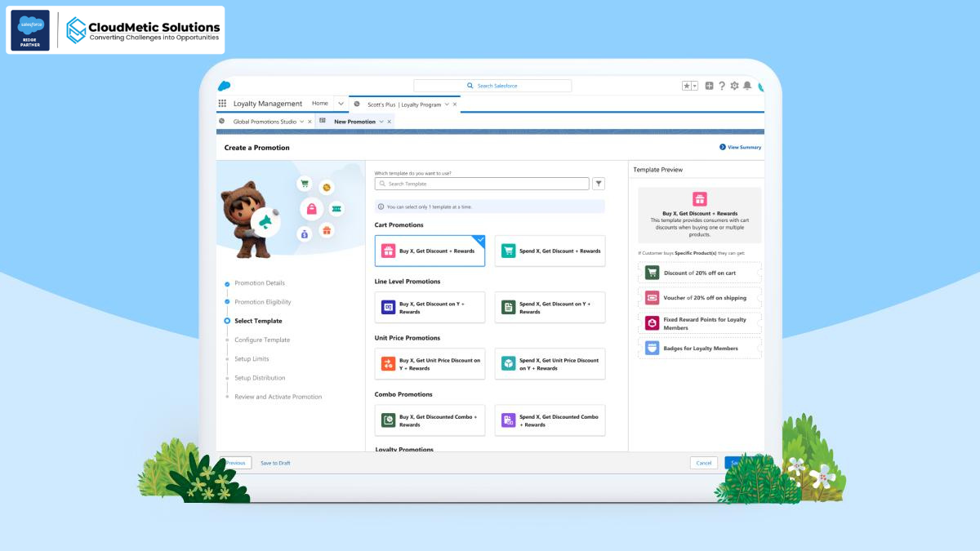Select Spend X, Get Discount + Rewards template card
The height and width of the screenshot is (551, 980).
pos(550,251)
